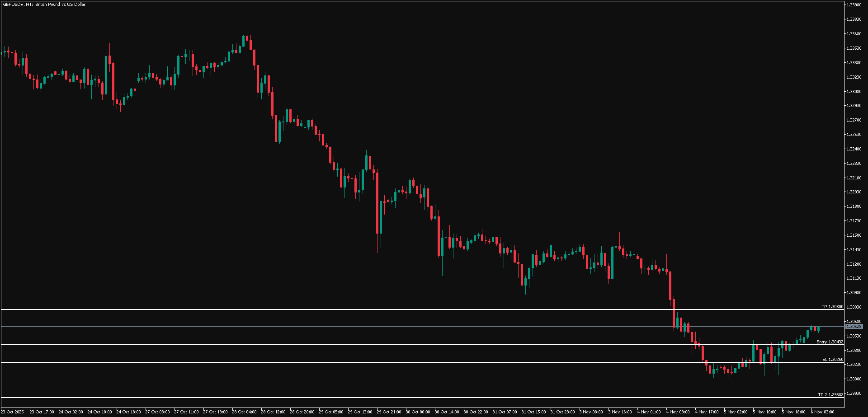This screenshot has height=417, width=868.
Task: Click the current price tag 1.30628
Action: tap(854, 326)
